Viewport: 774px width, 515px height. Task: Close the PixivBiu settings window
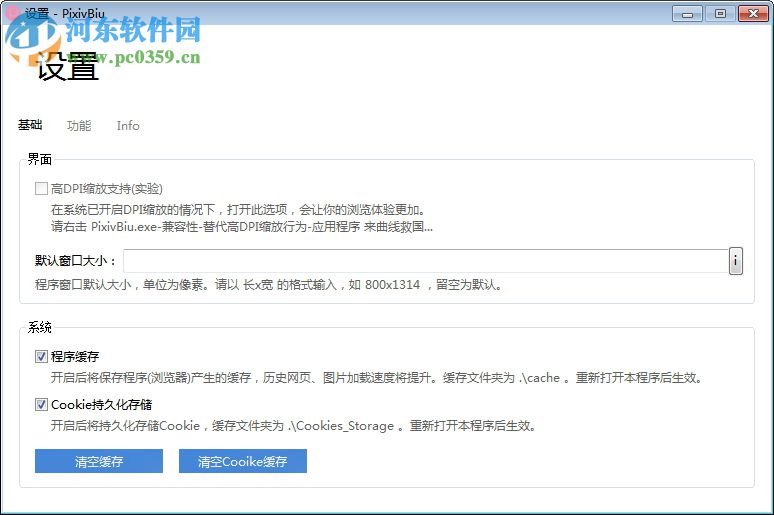[753, 14]
